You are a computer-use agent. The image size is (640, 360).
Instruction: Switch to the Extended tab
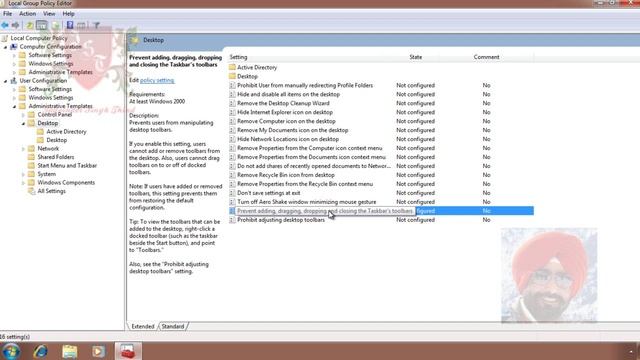click(x=143, y=327)
